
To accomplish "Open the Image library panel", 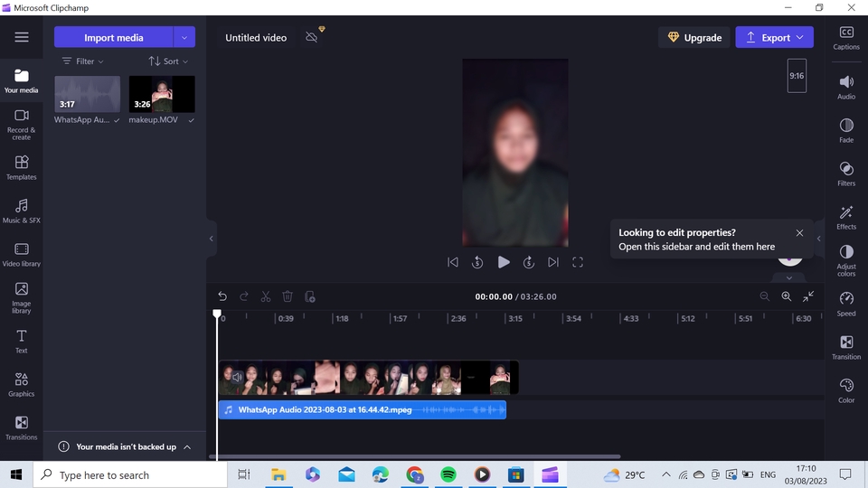I will point(22,297).
